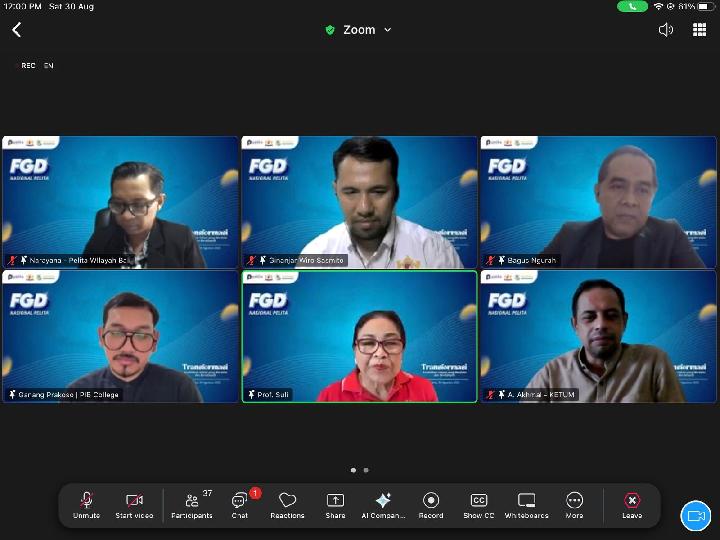Tap the status bar clock and date

(48, 6)
